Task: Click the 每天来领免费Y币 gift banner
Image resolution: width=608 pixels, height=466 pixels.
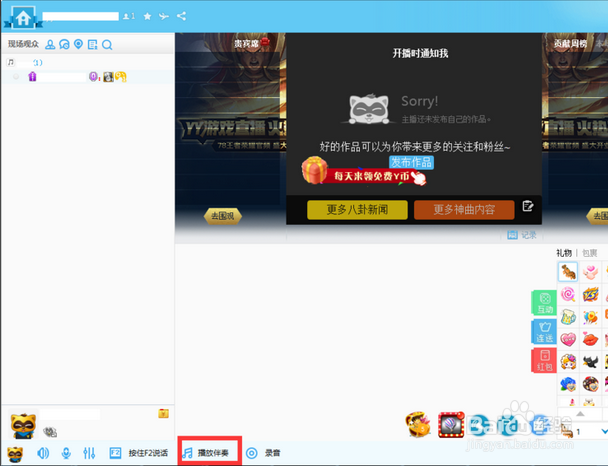Action: 364,171
